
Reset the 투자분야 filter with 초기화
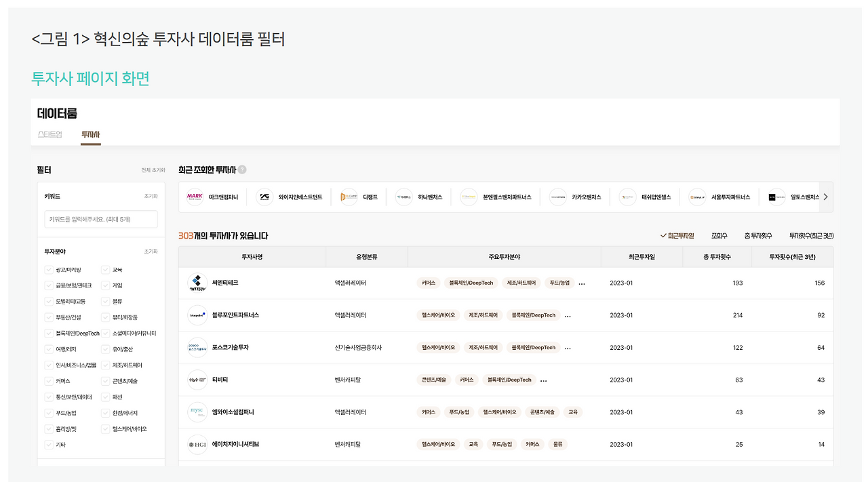[151, 252]
